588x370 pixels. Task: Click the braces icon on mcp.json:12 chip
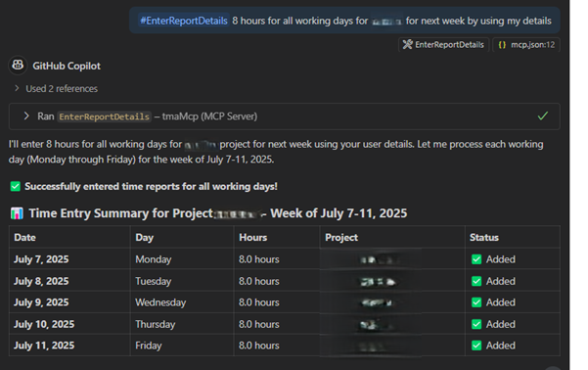(502, 45)
